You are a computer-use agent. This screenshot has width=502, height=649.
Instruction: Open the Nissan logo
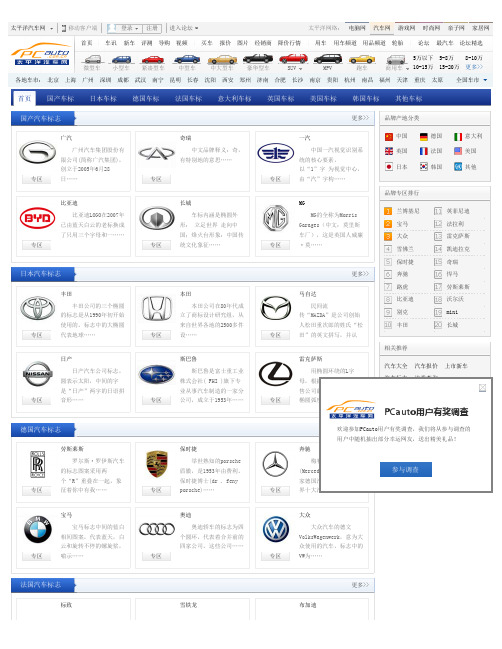tap(37, 374)
